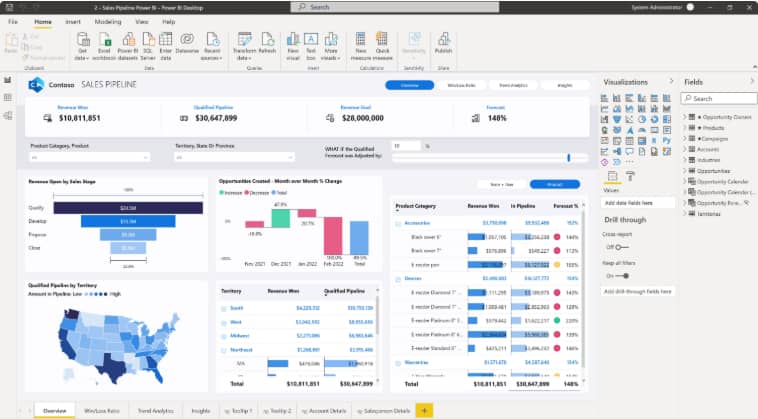Switch to Model view in sidebar
758x419 pixels.
[8, 116]
